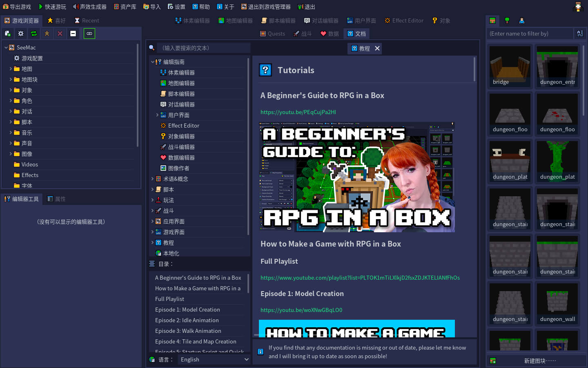Click the new resource icon in Game Explorer toolbar
588x368 pixels.
pyautogui.click(x=8, y=34)
